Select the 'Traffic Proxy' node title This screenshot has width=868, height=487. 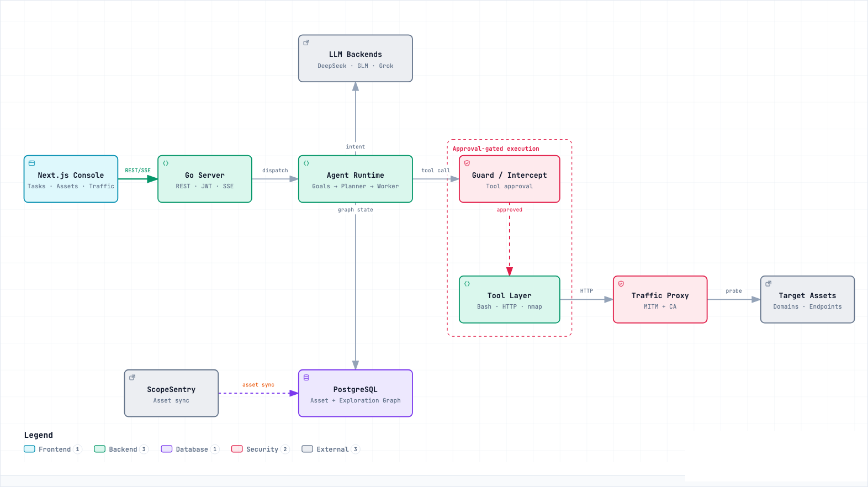coord(660,295)
